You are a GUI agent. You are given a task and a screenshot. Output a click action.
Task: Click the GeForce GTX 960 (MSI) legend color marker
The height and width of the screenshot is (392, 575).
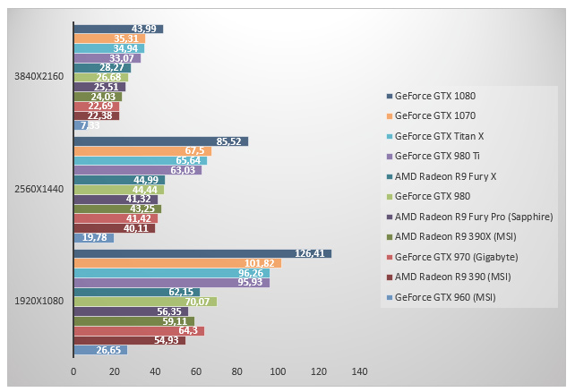[389, 296]
